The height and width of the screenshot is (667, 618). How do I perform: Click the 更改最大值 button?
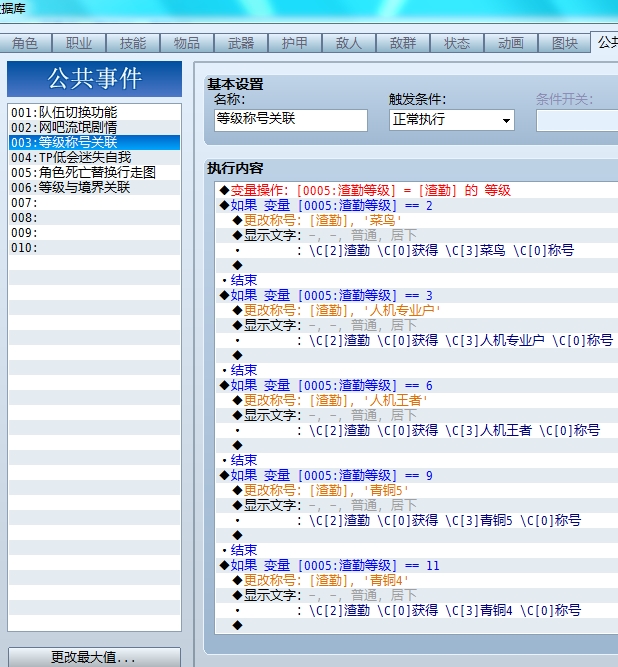94,657
